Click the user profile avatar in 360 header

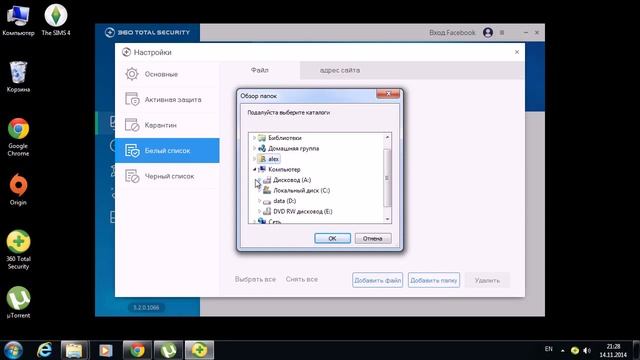pyautogui.click(x=488, y=32)
